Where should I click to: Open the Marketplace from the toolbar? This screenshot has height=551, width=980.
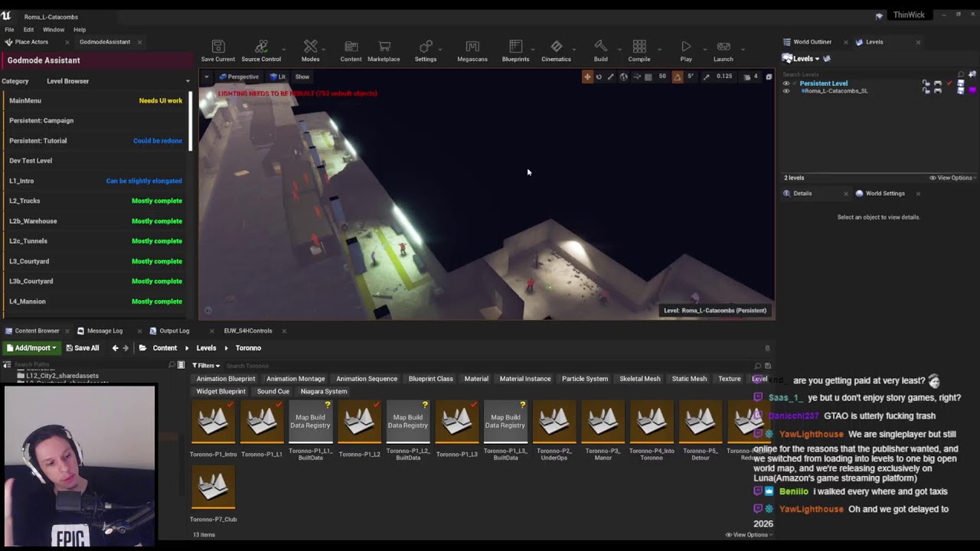pos(384,51)
